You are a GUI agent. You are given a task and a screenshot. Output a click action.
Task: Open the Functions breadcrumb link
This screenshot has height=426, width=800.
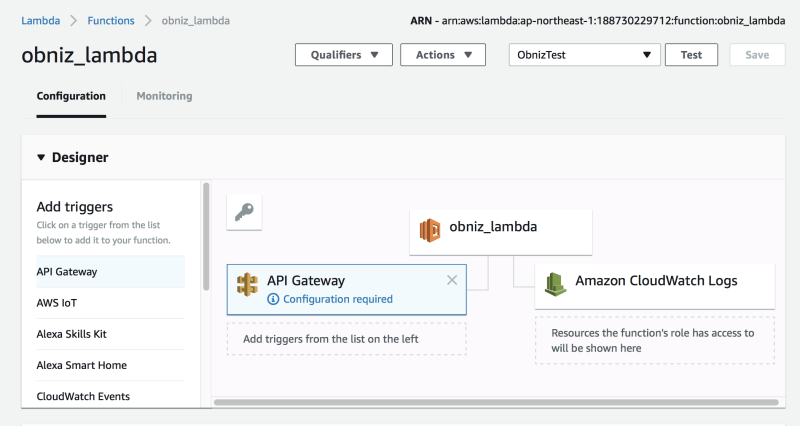[x=110, y=20]
